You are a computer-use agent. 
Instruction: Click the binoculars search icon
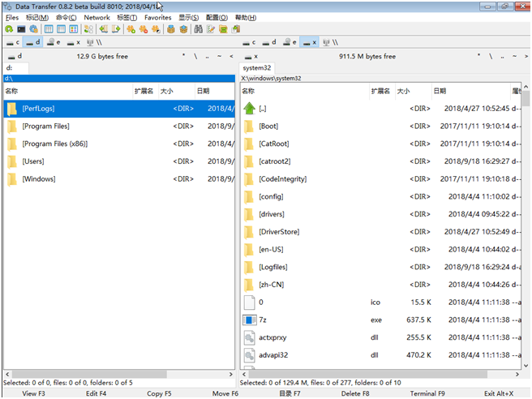coord(196,29)
